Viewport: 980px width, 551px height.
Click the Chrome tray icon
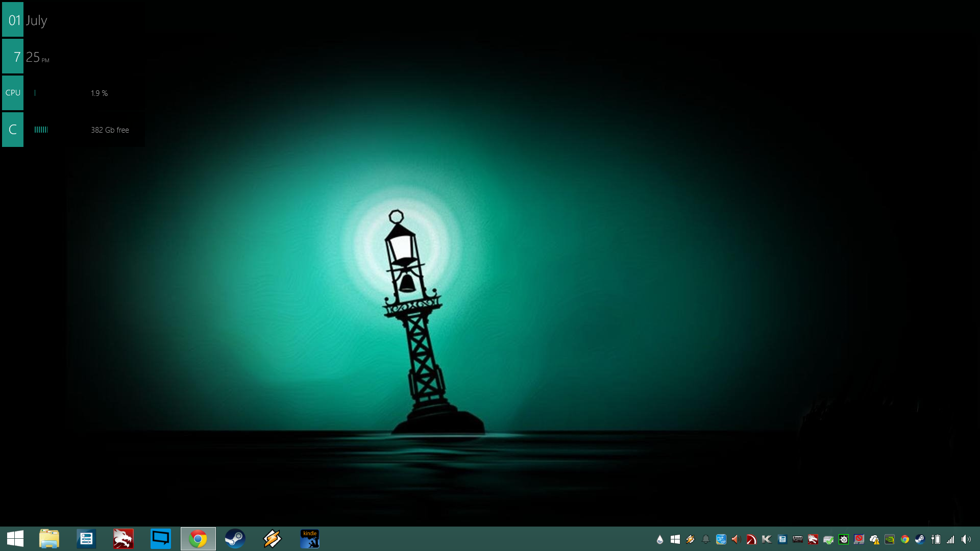pyautogui.click(x=905, y=539)
